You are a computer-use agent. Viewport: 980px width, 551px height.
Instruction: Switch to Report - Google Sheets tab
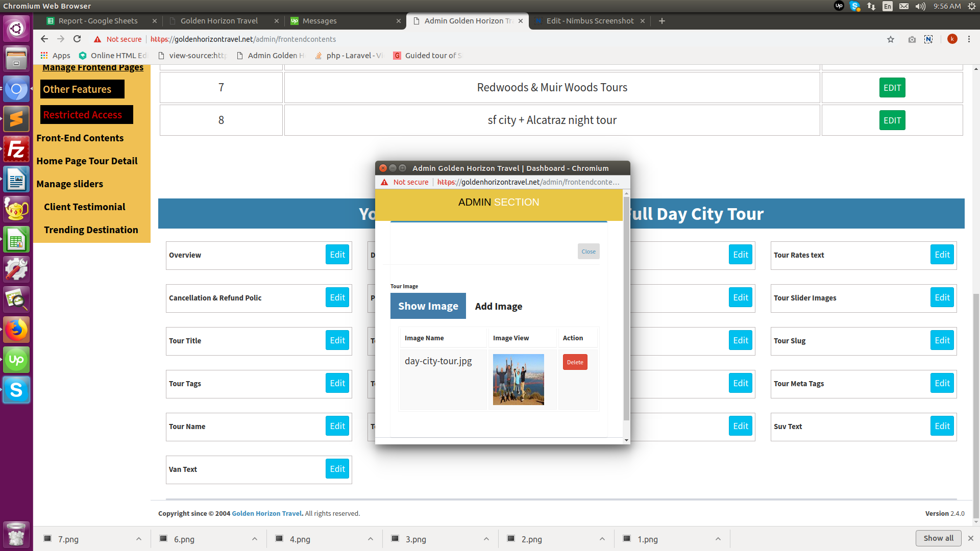98,21
